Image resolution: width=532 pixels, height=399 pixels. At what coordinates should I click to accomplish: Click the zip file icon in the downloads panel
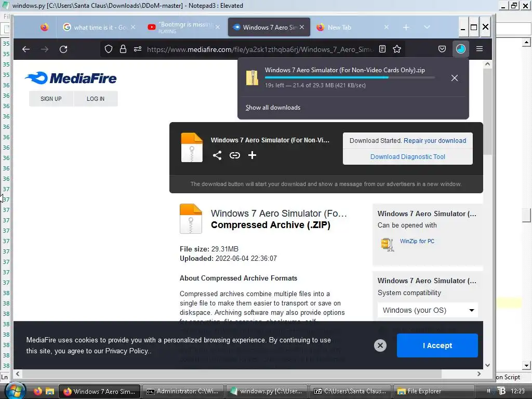(252, 78)
